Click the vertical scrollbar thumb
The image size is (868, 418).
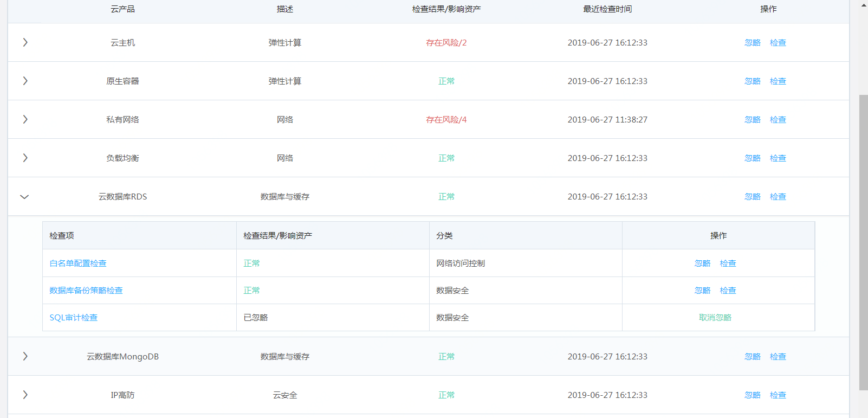point(863,241)
